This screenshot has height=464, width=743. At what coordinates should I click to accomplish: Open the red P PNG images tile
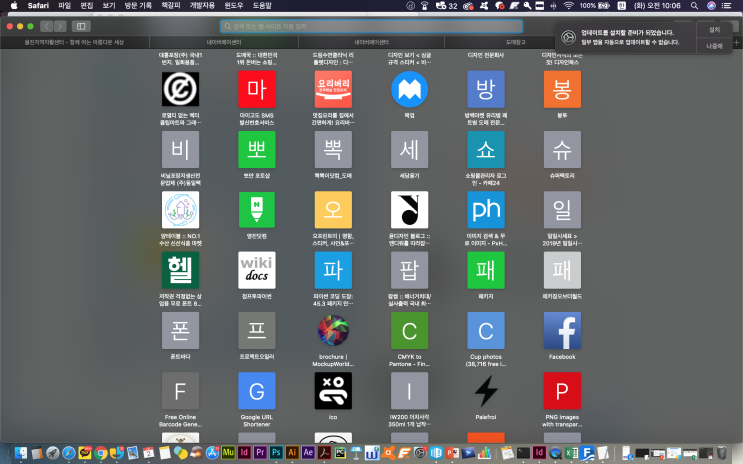(x=562, y=391)
